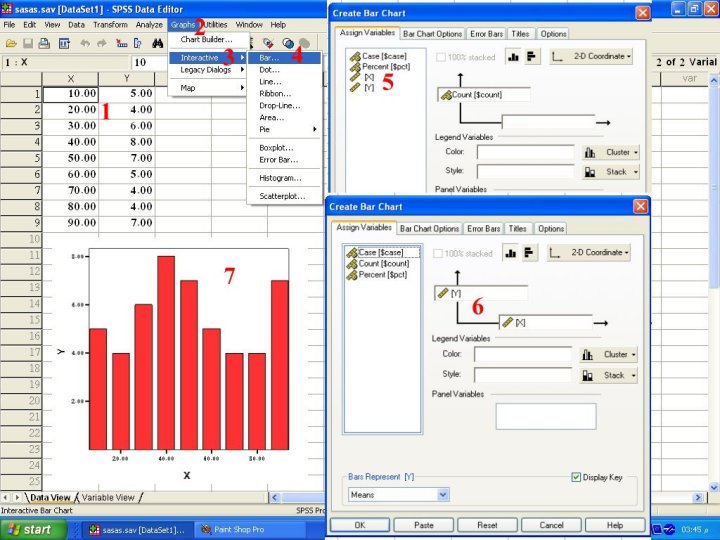Viewport: 720px width, 540px height.
Task: Click the [Y] vertical axis field, front dialog
Action: 481,293
